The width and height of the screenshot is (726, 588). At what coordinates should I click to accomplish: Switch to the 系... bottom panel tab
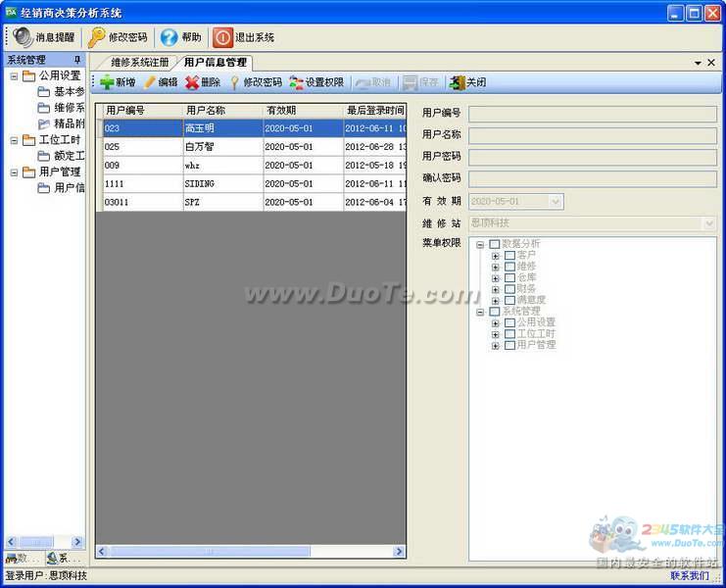coord(65,559)
